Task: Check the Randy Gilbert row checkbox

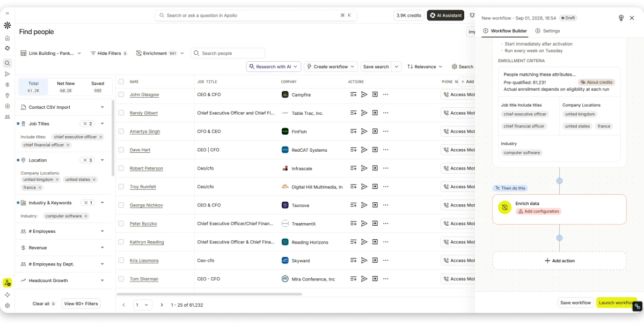Action: [x=121, y=113]
